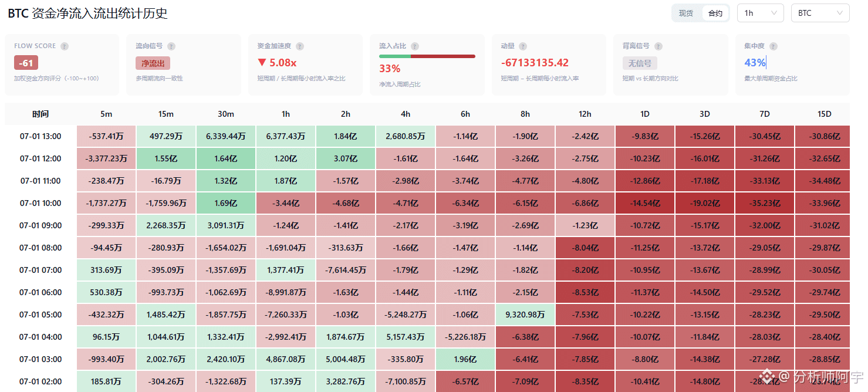The height and width of the screenshot is (392, 868).
Task: Select the 07-01 10:00 row time
Action: (x=40, y=203)
